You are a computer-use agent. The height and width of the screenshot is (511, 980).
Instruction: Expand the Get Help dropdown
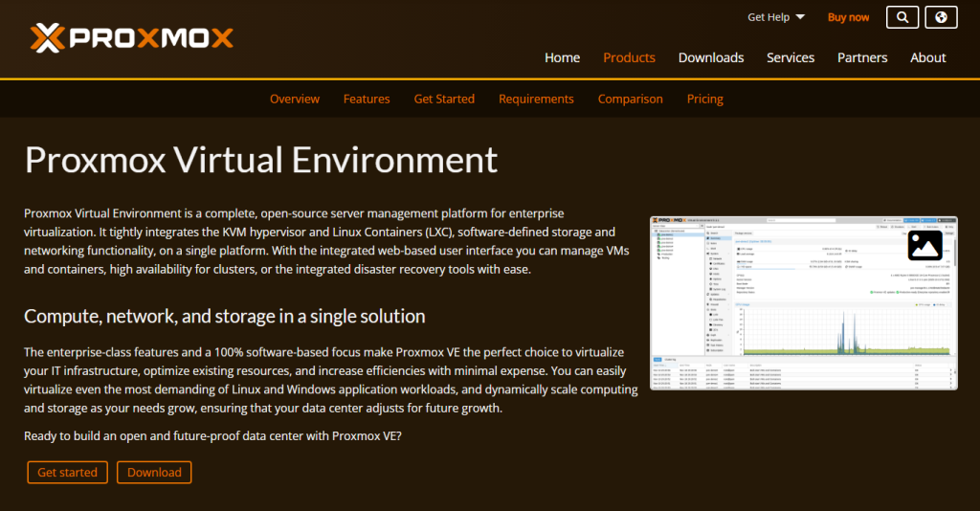coord(775,17)
